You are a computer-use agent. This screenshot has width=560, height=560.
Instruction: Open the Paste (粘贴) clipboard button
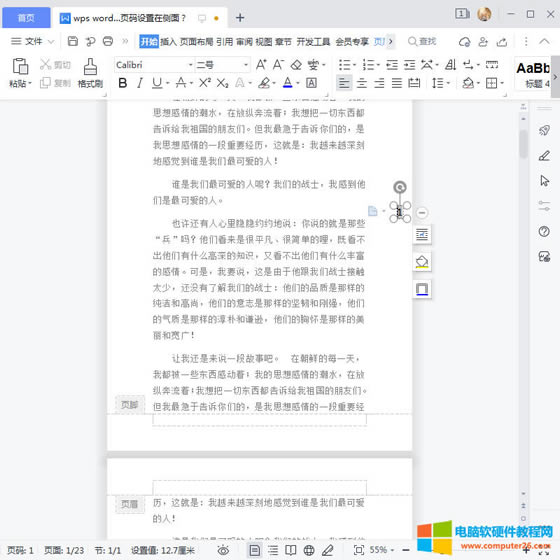click(x=20, y=73)
